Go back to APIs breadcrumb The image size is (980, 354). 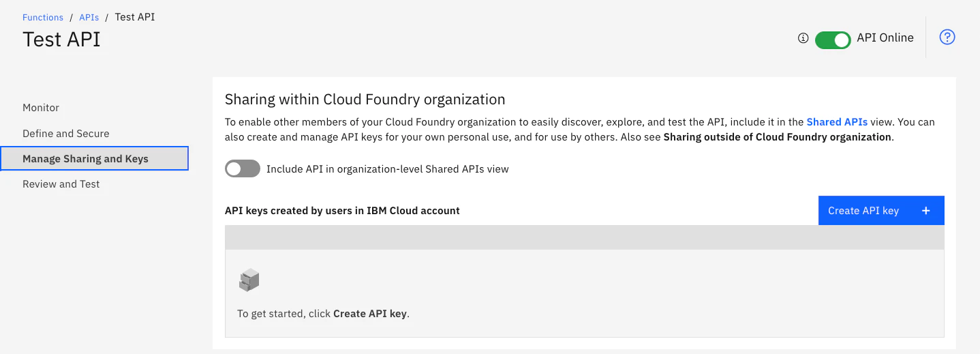click(89, 18)
